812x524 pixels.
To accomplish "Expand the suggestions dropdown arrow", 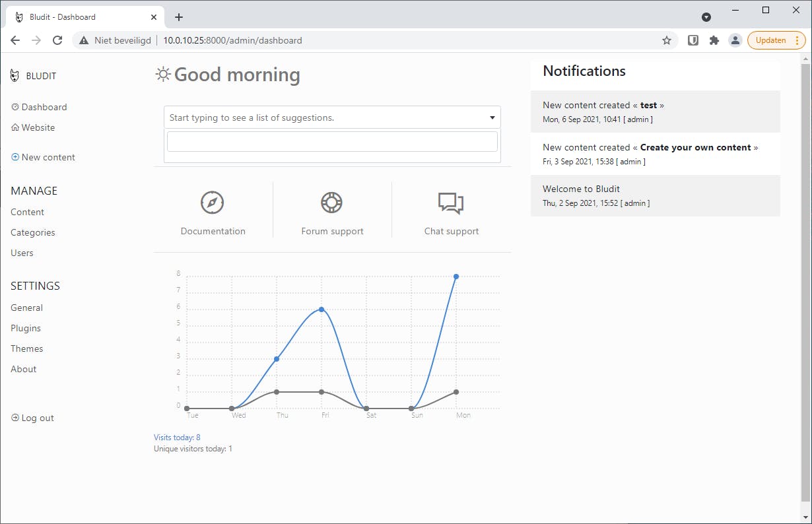I will coord(492,118).
